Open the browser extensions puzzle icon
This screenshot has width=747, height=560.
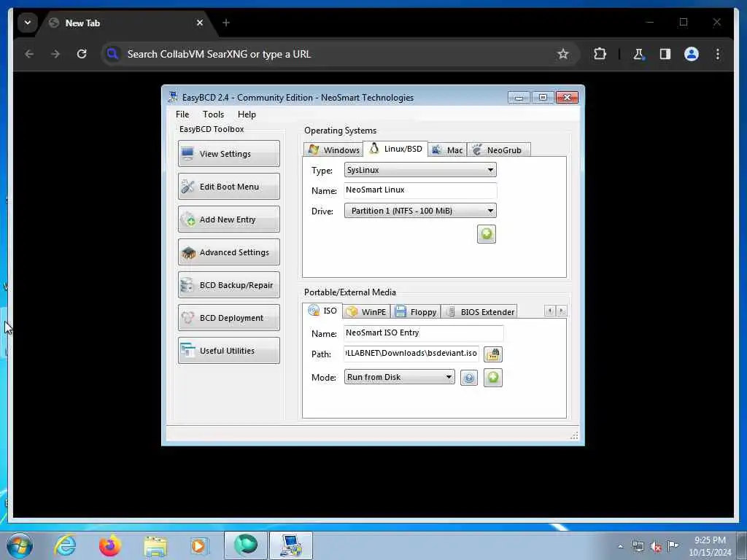600,54
